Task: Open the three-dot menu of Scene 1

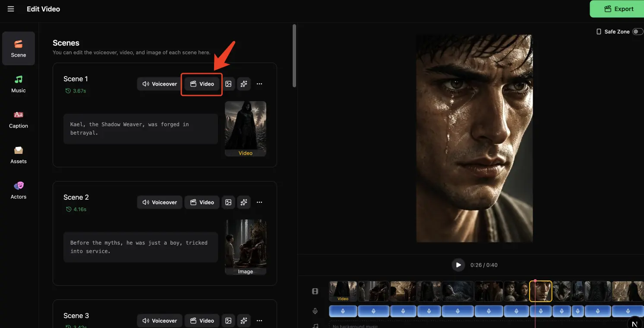Action: coord(259,84)
